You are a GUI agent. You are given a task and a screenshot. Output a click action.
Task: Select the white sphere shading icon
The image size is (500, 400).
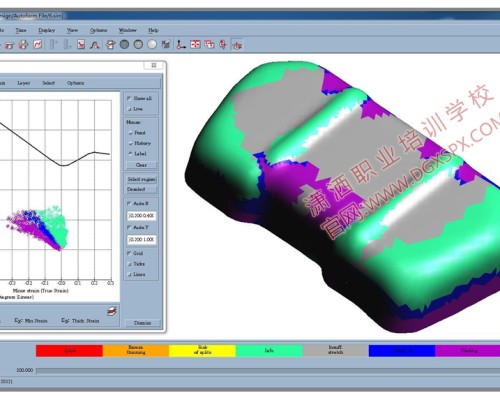(152, 44)
